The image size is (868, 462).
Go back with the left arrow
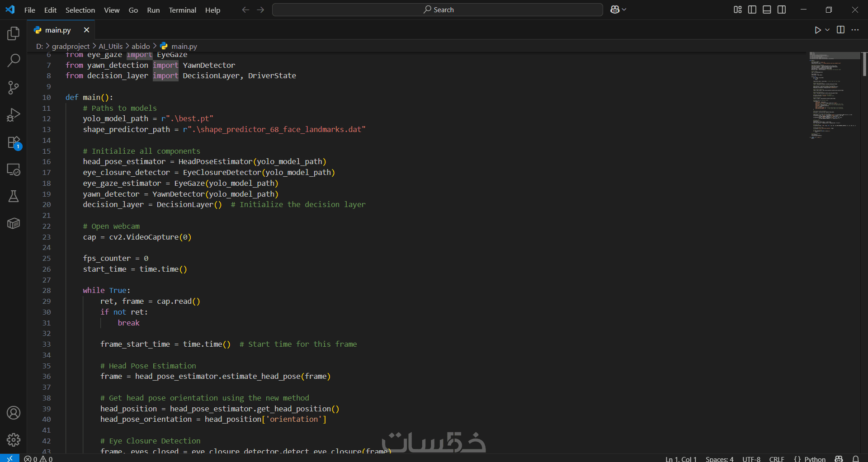(245, 9)
